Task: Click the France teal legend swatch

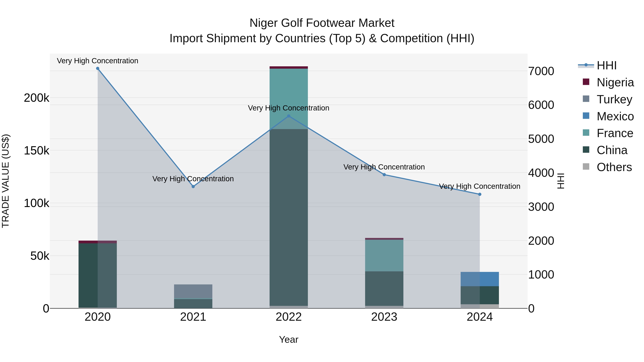Action: (586, 133)
